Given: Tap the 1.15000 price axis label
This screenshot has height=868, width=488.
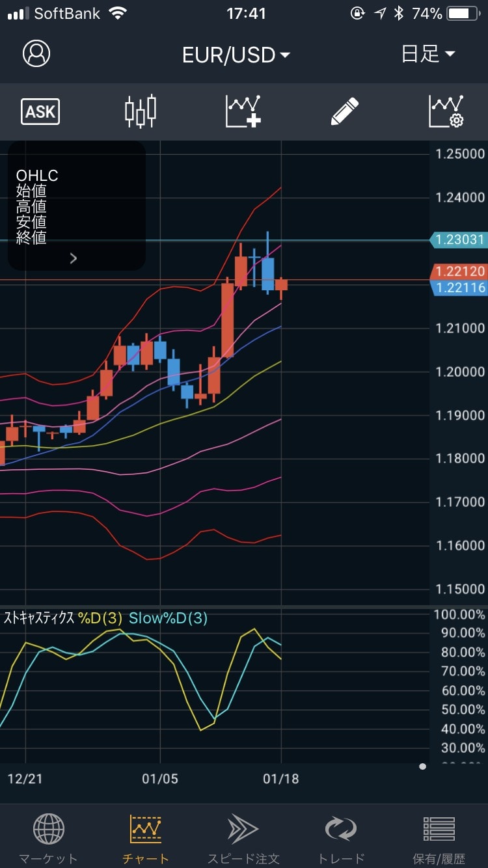Looking at the screenshot, I should point(460,589).
